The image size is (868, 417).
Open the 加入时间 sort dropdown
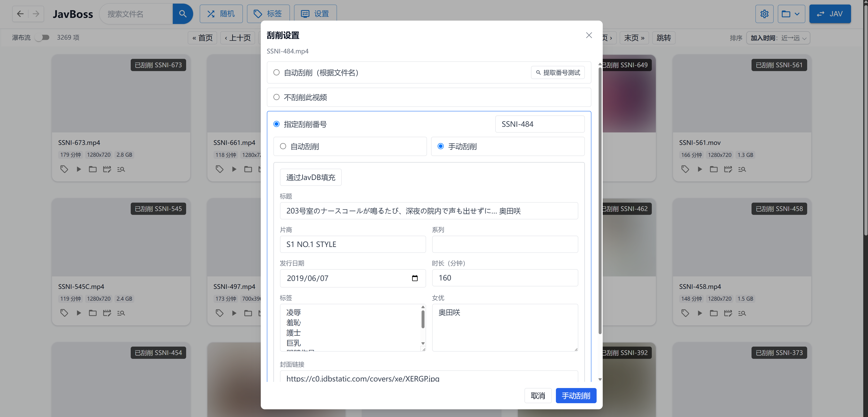coord(778,38)
